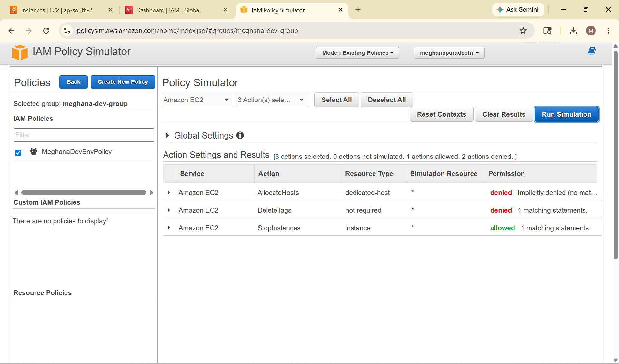Viewport: 619px width, 364px height.
Task: Click the dedicated-host resource type cell
Action: (x=367, y=193)
